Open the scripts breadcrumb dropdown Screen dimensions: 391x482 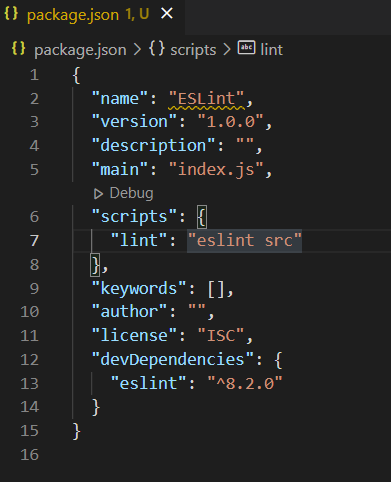click(193, 50)
